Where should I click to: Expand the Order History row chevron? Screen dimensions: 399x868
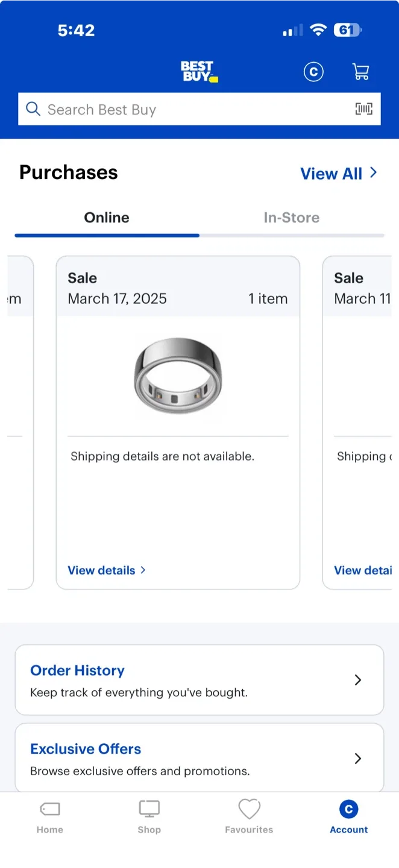pyautogui.click(x=358, y=679)
